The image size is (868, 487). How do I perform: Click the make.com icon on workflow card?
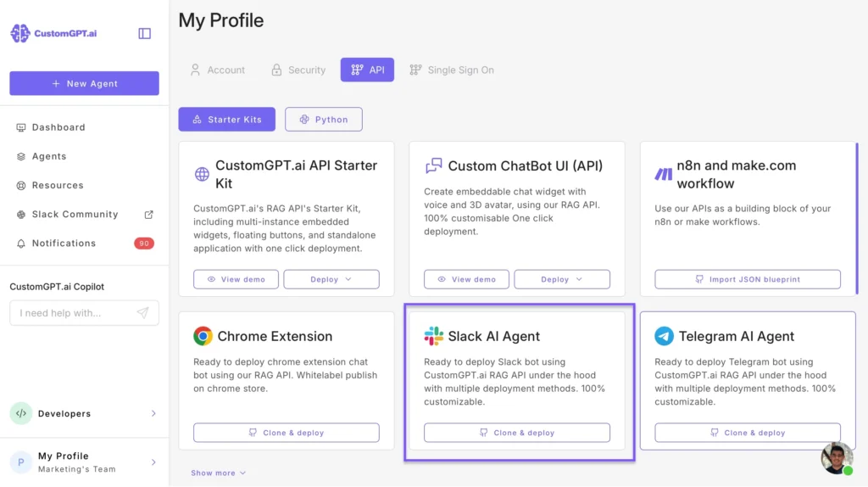click(663, 174)
